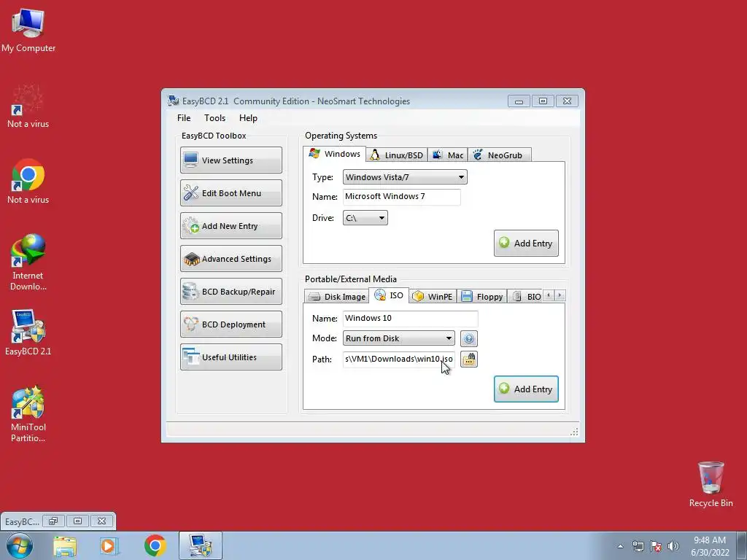Click Add Entry in Portable/External Media section
This screenshot has width=747, height=560.
coord(526,389)
